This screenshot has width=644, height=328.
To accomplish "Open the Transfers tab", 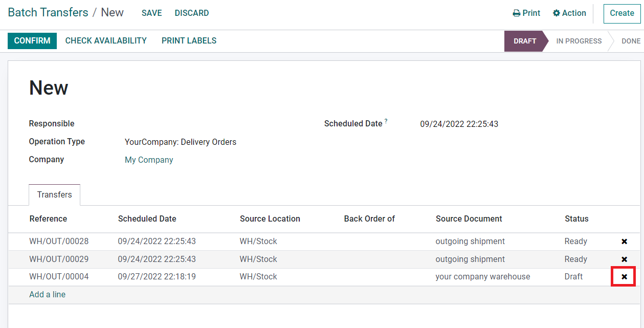I will tap(54, 195).
